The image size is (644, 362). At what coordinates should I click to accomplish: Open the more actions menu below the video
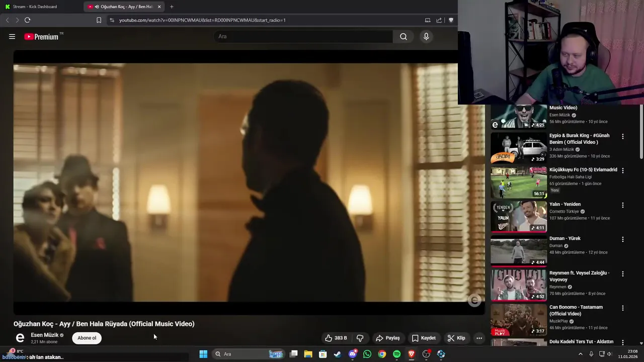point(479,338)
